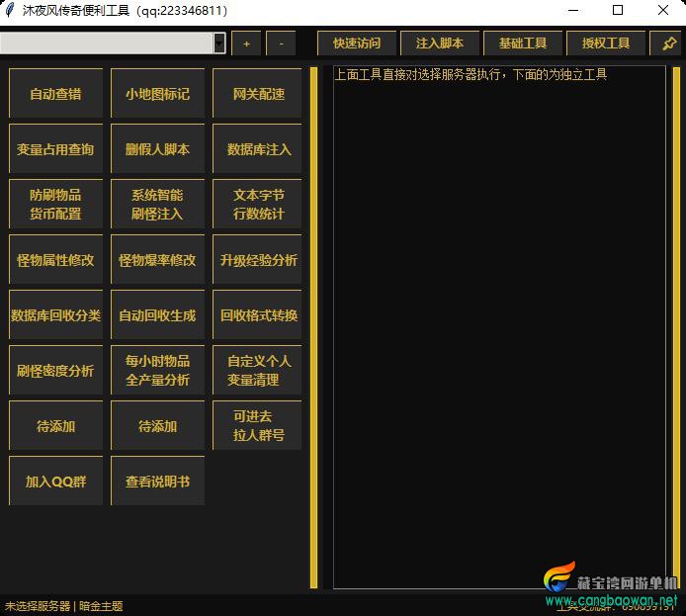This screenshot has height=616, width=686.
Task: Open 怪物爆率修改
Action: (x=157, y=259)
